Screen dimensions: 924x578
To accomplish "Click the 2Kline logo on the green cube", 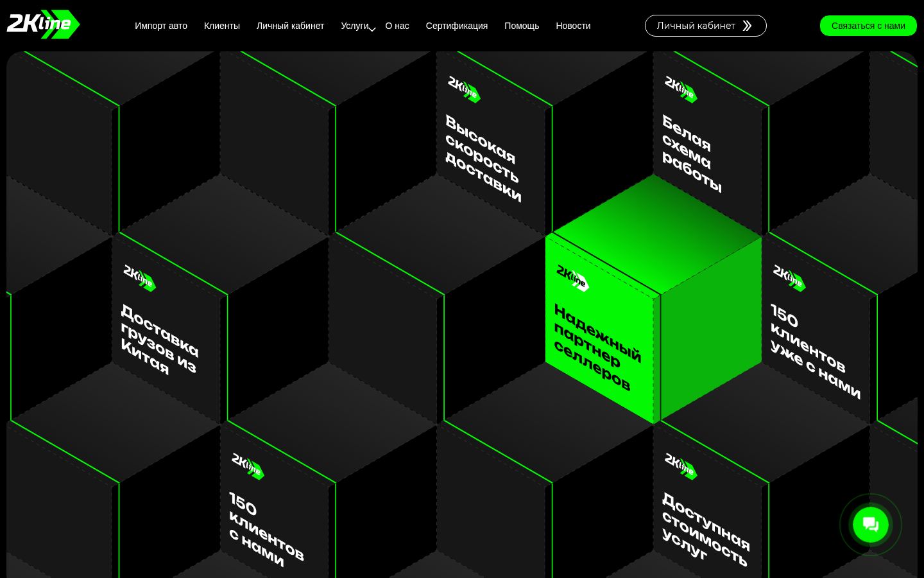I will [x=572, y=277].
